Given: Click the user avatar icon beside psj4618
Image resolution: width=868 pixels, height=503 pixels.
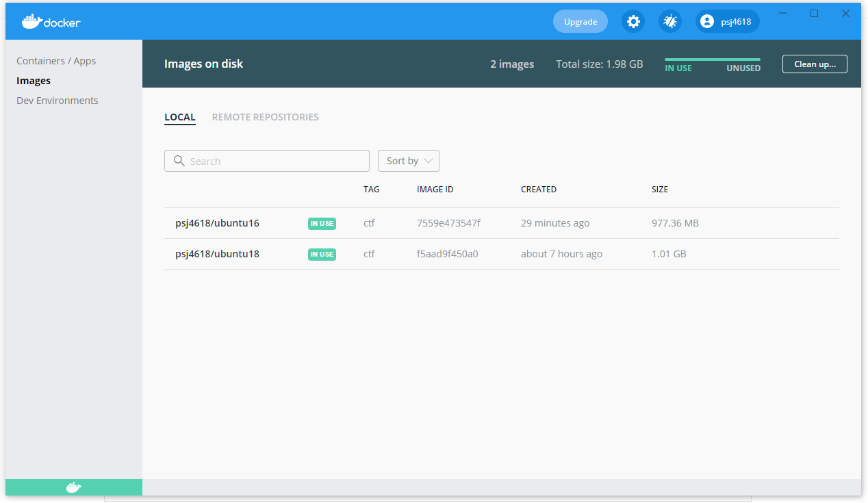Looking at the screenshot, I should [x=707, y=21].
